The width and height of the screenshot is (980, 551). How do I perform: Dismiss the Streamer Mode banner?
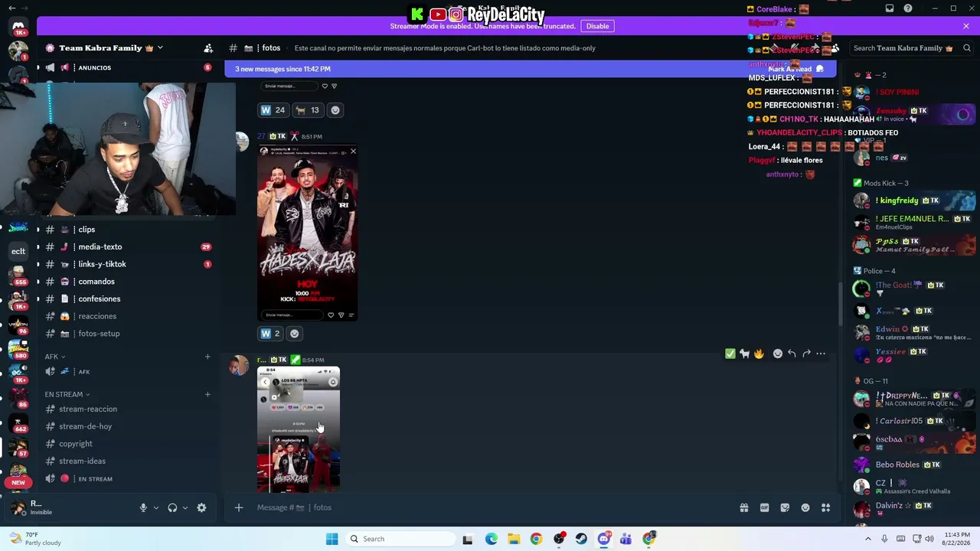(966, 26)
